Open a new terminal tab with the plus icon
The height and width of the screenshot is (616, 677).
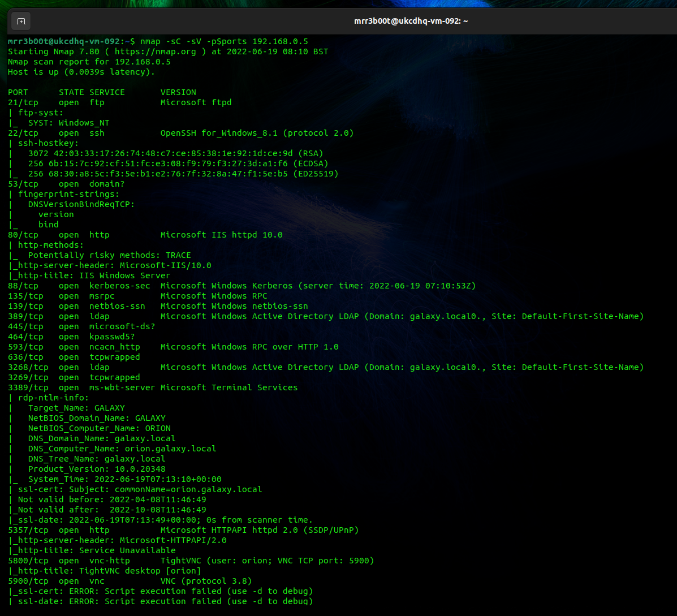(x=21, y=21)
